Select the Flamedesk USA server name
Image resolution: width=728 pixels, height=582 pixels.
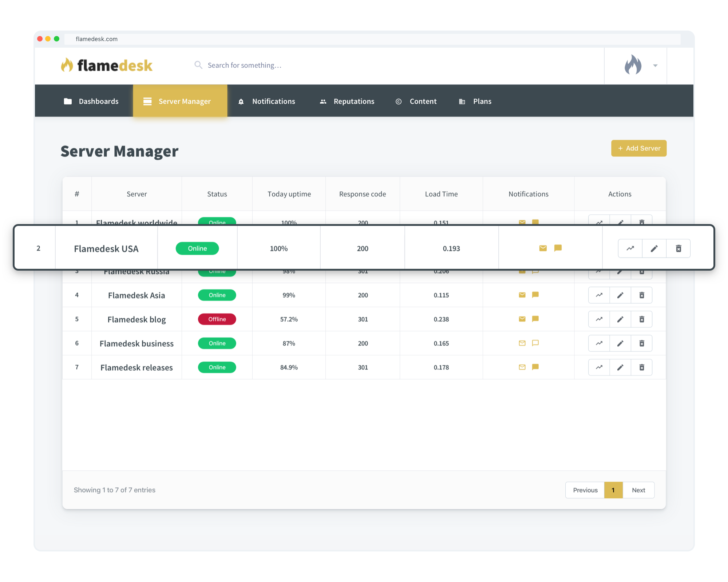tap(106, 249)
